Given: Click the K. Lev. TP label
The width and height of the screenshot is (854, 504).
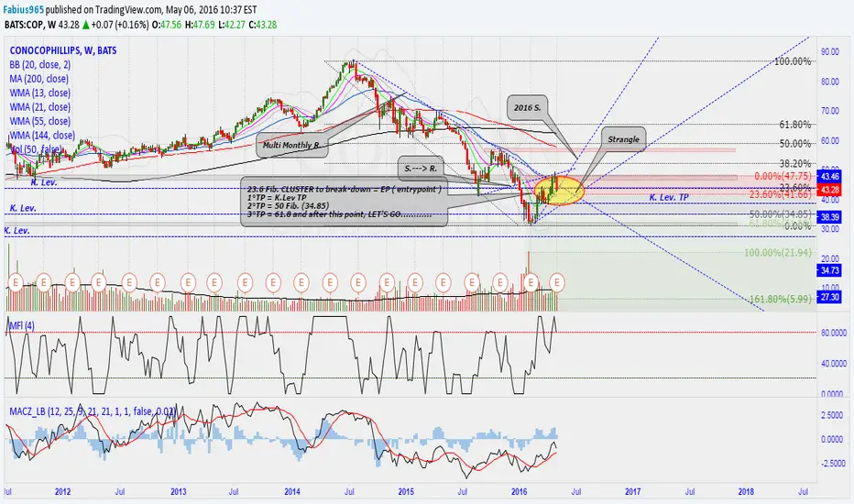Looking at the screenshot, I should click(669, 197).
